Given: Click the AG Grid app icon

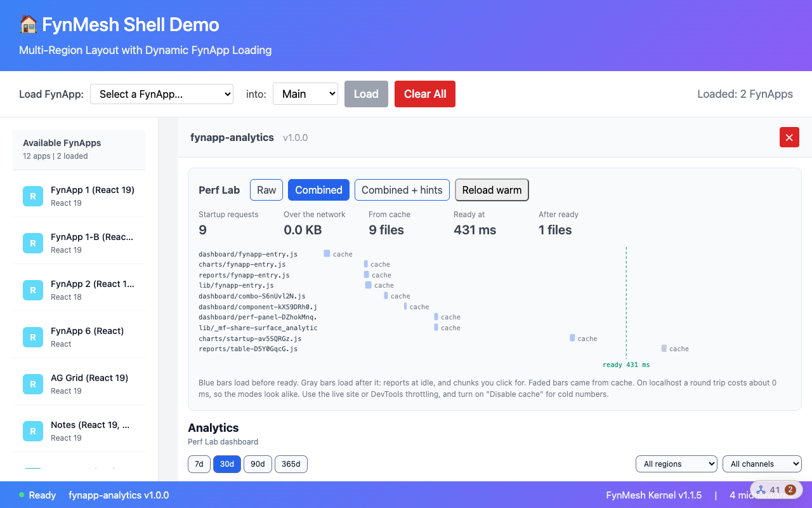Looking at the screenshot, I should (33, 384).
